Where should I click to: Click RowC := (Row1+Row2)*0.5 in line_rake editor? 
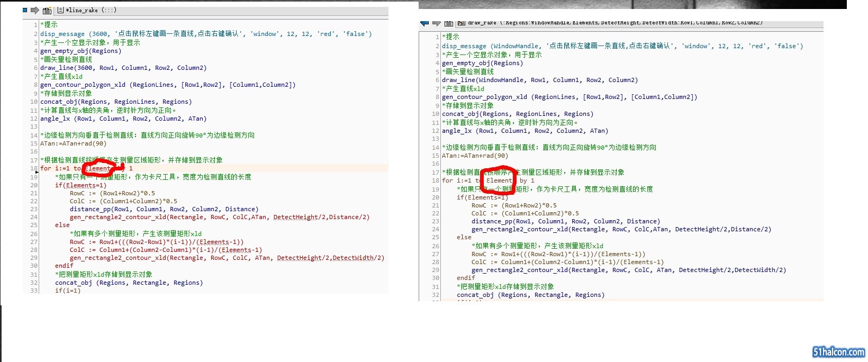pyautogui.click(x=113, y=193)
